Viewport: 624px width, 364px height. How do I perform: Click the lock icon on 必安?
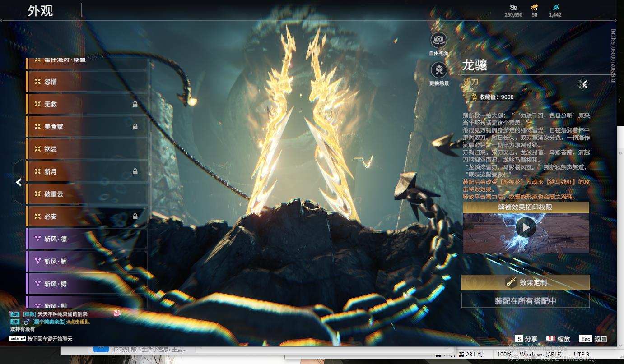coord(135,217)
